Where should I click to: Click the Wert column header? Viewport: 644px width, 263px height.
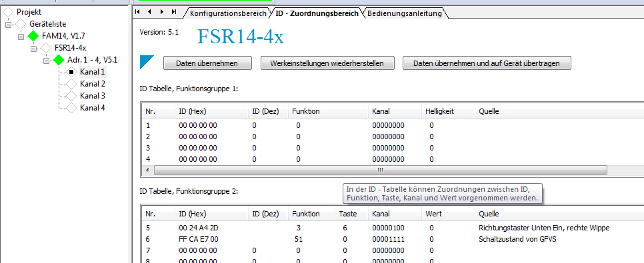[448, 214]
